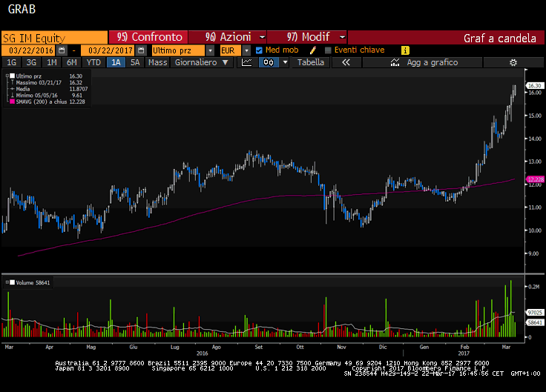The image size is (546, 392).
Task: Click the pencil edit moving average icon
Action: pyautogui.click(x=313, y=50)
